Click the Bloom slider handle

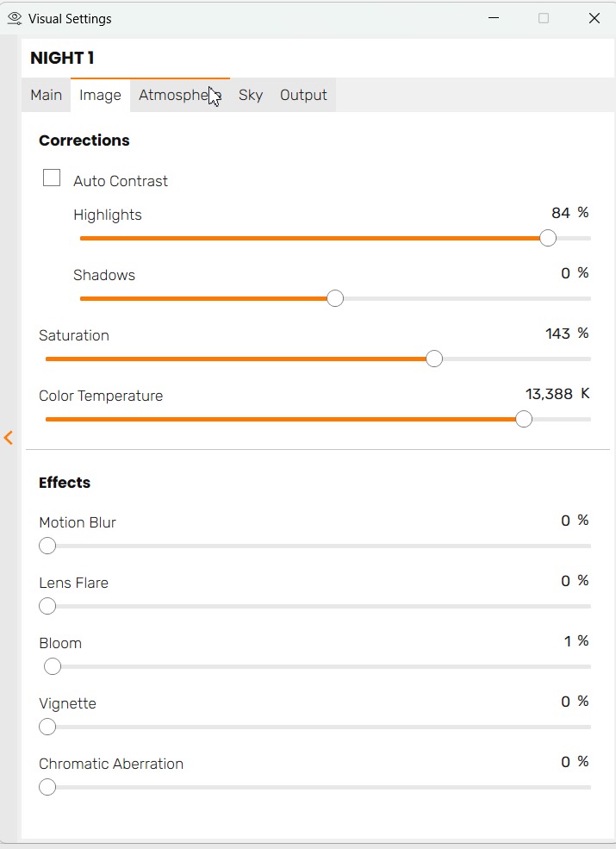53,666
